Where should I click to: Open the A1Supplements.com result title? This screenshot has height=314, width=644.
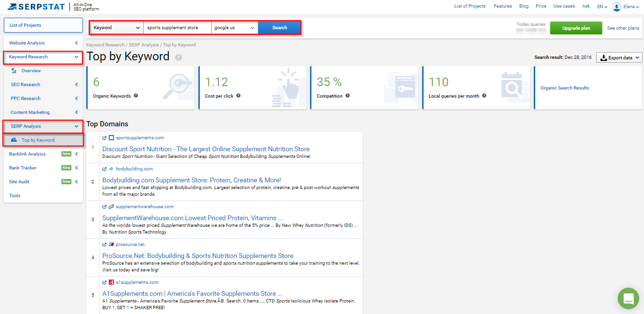click(193, 293)
